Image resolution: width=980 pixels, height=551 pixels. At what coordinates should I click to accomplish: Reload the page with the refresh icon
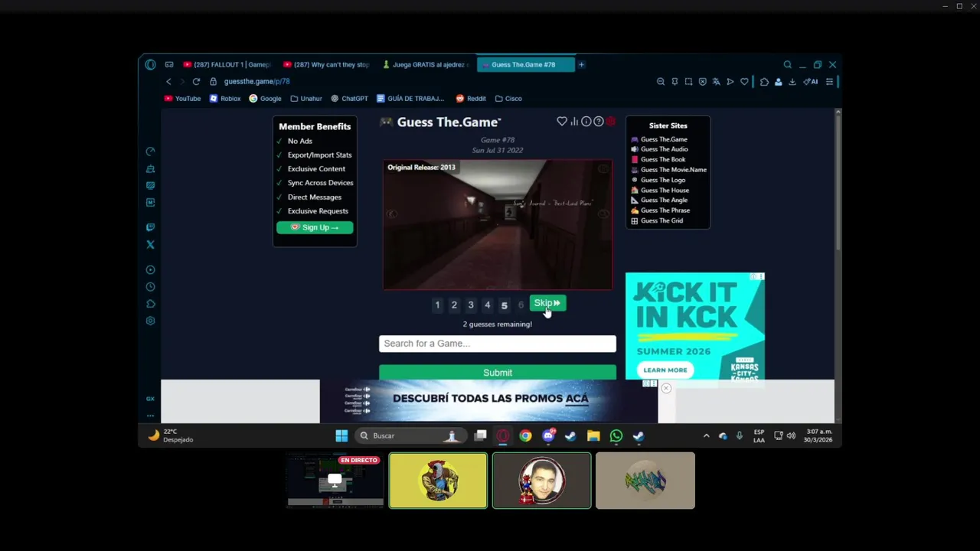coord(196,82)
